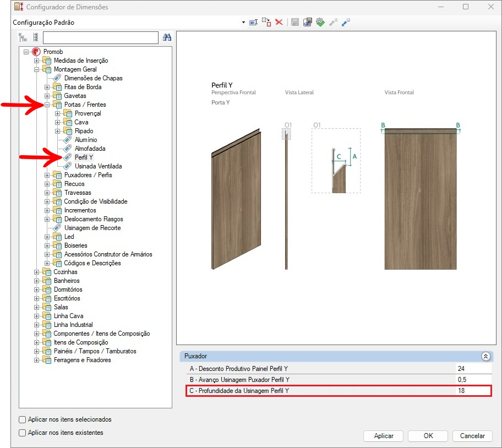Collapse the Puxador section chevron
This screenshot has width=502, height=448.
pos(485,356)
